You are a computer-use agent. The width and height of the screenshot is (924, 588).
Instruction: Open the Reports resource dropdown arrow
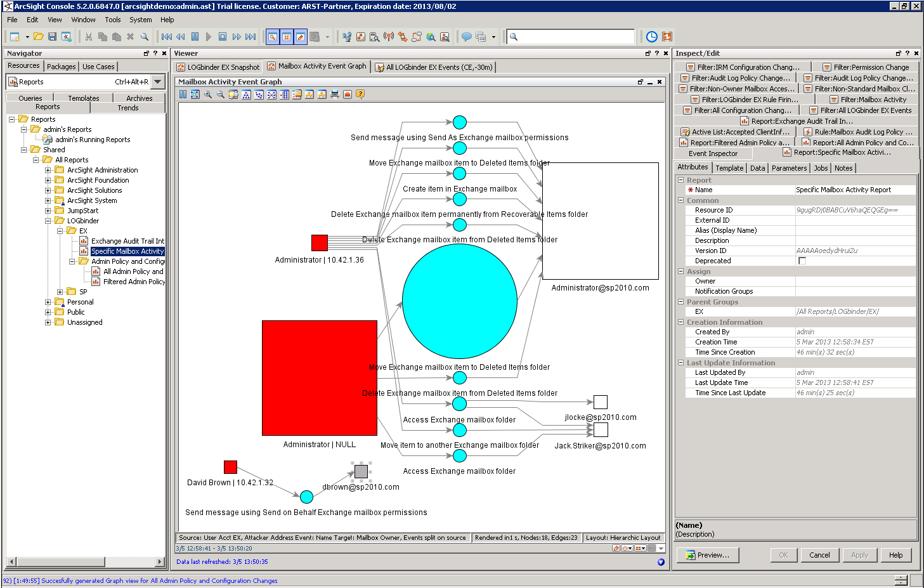[x=158, y=82]
